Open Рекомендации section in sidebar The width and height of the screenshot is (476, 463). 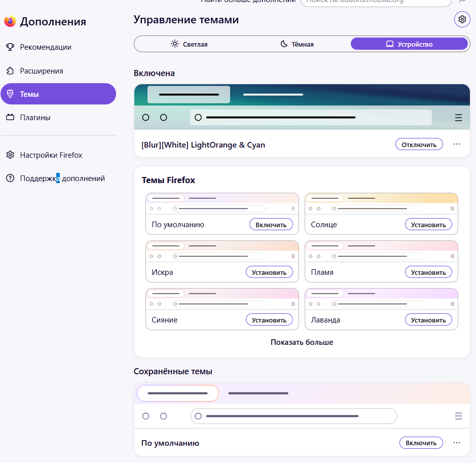click(x=58, y=47)
